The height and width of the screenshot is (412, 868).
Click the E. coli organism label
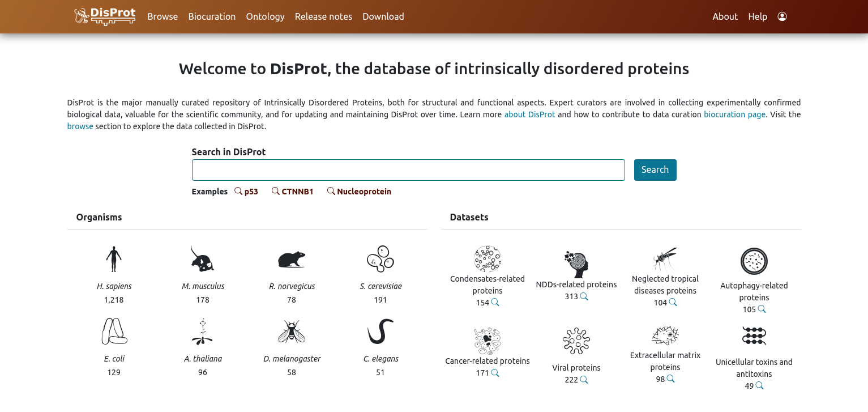114,359
